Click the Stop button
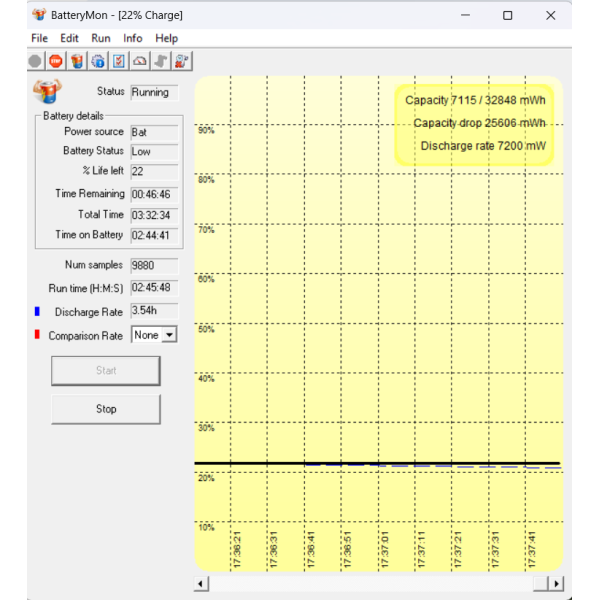 106,409
